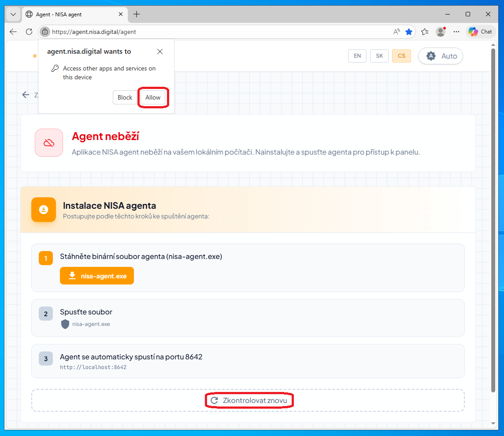
Task: Open browser Settings and more menu
Action: [456, 32]
